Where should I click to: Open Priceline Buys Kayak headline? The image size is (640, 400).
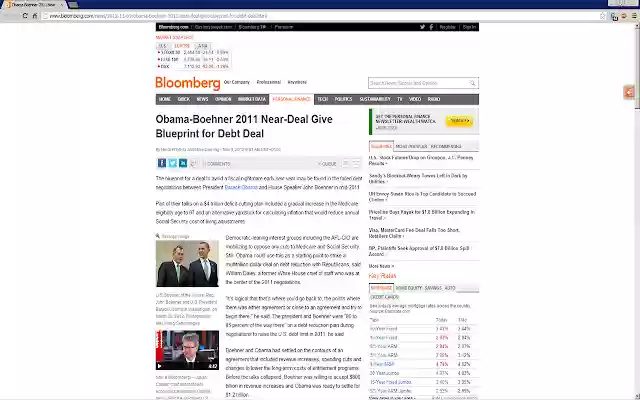[421, 215]
